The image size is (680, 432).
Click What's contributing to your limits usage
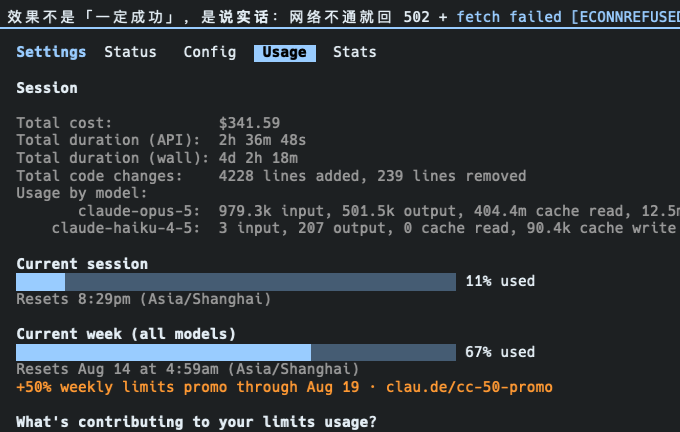196,422
